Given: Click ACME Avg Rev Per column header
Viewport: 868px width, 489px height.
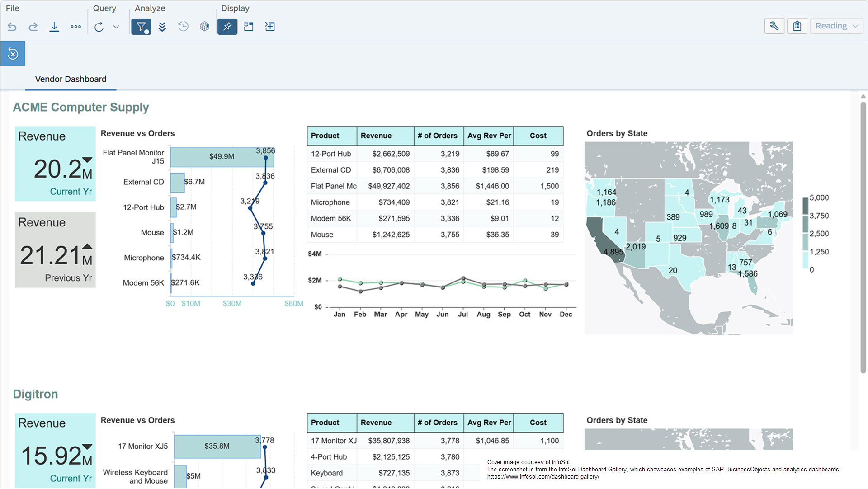Looking at the screenshot, I should [x=489, y=136].
